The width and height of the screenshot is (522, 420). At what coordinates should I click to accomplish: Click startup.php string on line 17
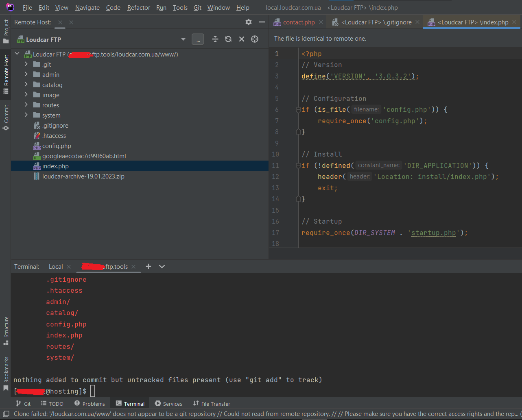(434, 233)
